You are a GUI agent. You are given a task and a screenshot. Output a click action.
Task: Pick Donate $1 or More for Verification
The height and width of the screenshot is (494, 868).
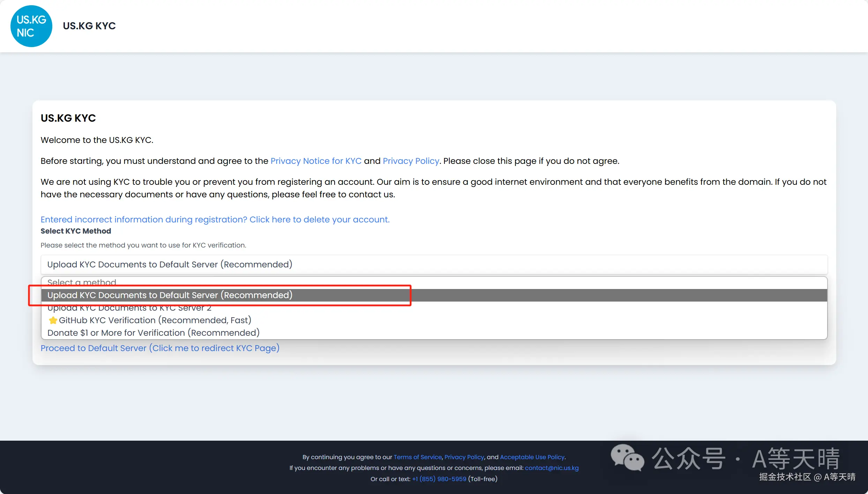click(154, 333)
